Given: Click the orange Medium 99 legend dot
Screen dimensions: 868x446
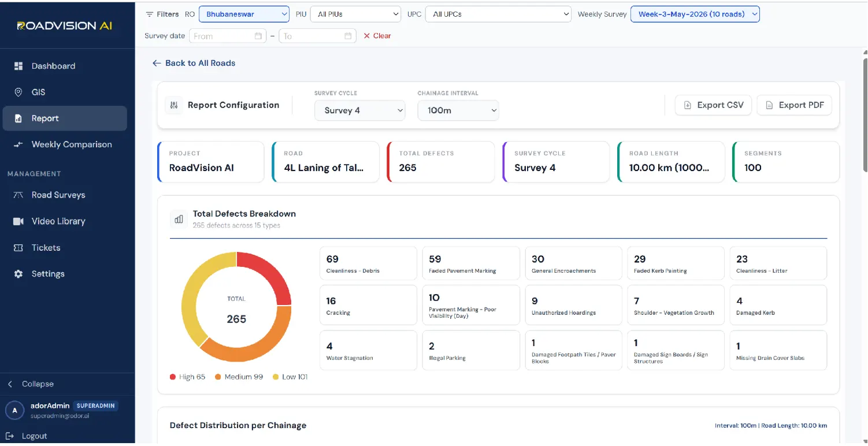Looking at the screenshot, I should point(218,377).
